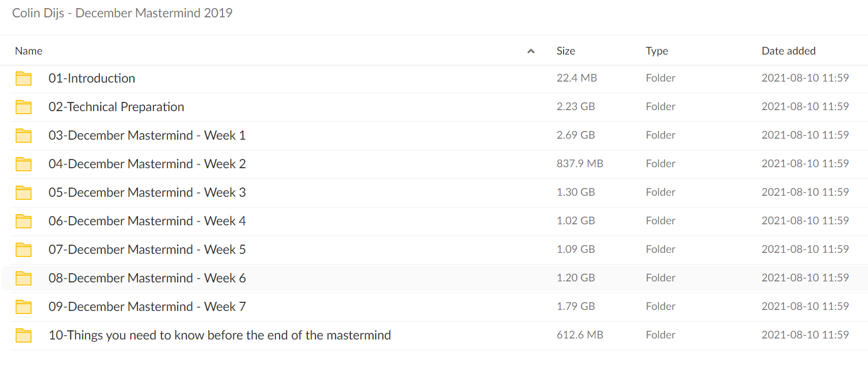The width and height of the screenshot is (868, 366).
Task: Open 08-December Mastermind - Week 6
Action: click(147, 278)
